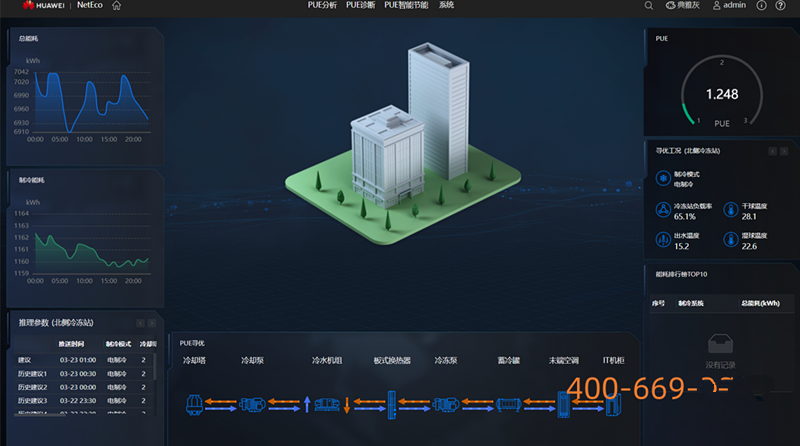Viewport: 800px width, 446px height.
Task: Click the 能耗排行榜TOP10 panel title
Action: click(681, 274)
